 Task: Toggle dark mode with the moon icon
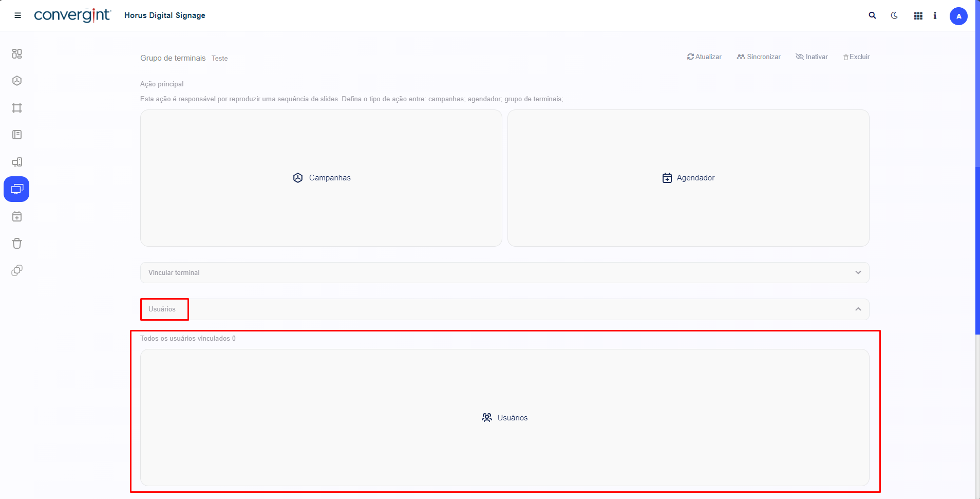[894, 15]
